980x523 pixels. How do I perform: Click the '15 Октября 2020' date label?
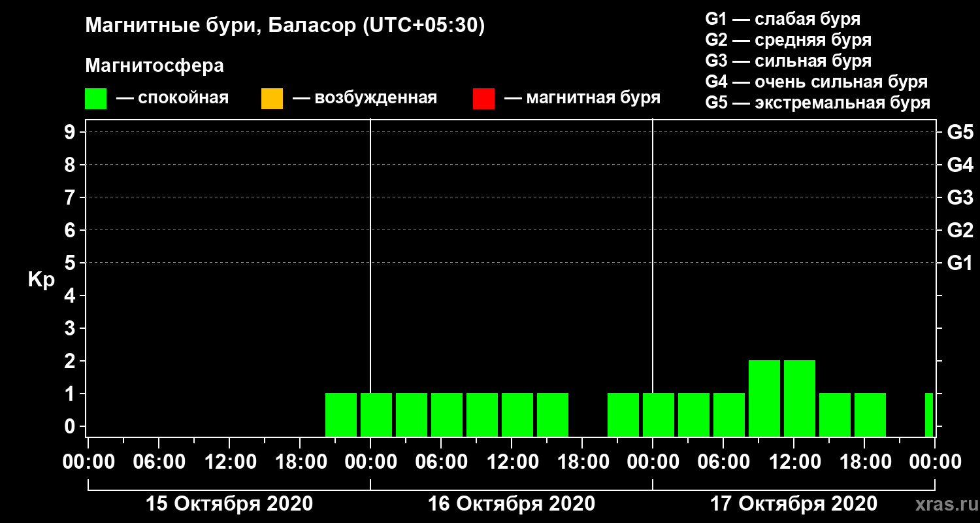[229, 504]
